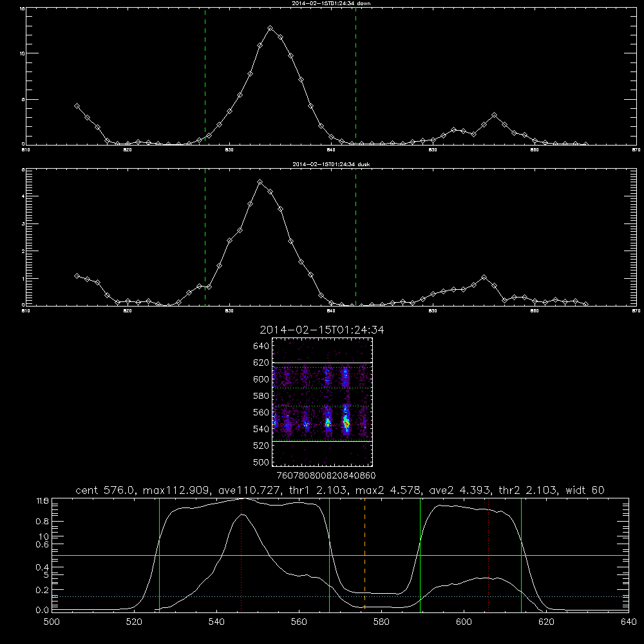
Task: Click the '830' label on dusk plot x-axis
Action: (229, 310)
